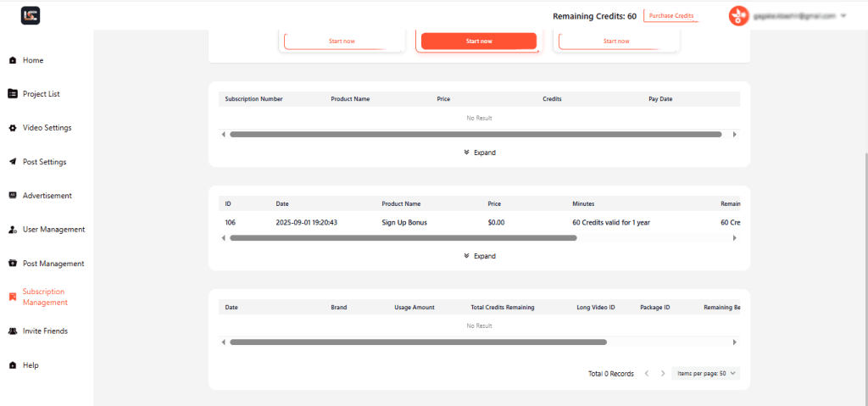
Task: Click the Purchase Credits button
Action: tap(670, 16)
